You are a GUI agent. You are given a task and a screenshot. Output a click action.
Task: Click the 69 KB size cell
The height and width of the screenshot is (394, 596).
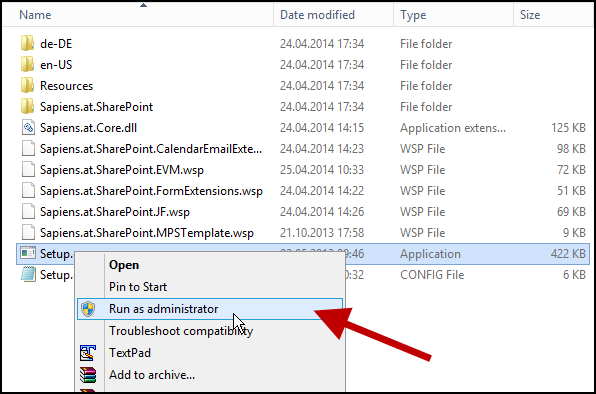(x=571, y=212)
